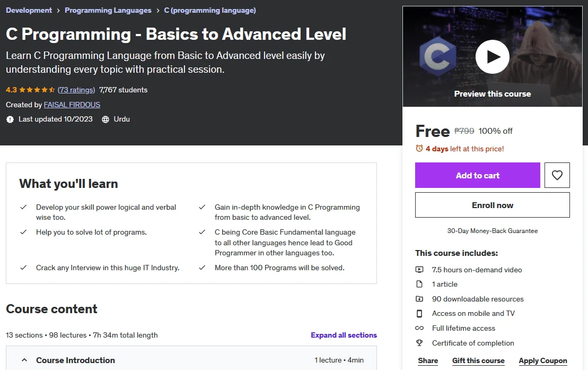
Task: Click the alarm clock icon near days left
Action: (x=419, y=149)
